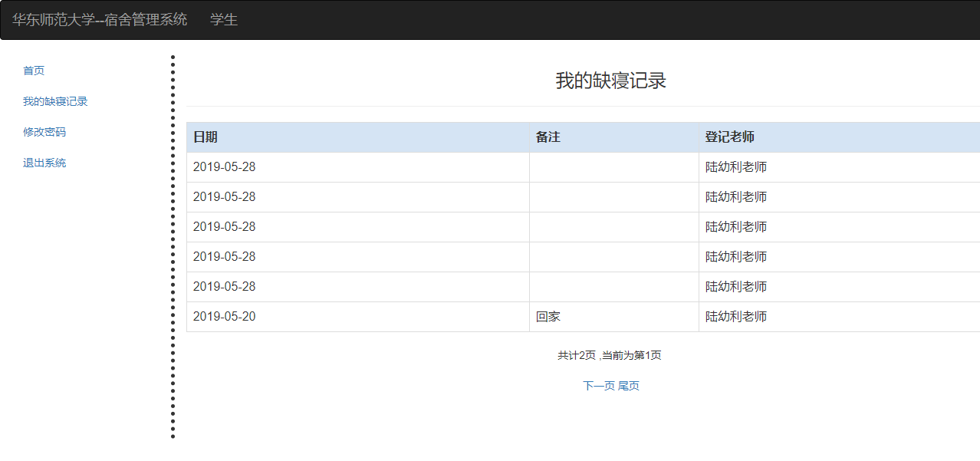Click the empty remark cell in first row
This screenshot has height=461, width=980.
click(x=613, y=167)
